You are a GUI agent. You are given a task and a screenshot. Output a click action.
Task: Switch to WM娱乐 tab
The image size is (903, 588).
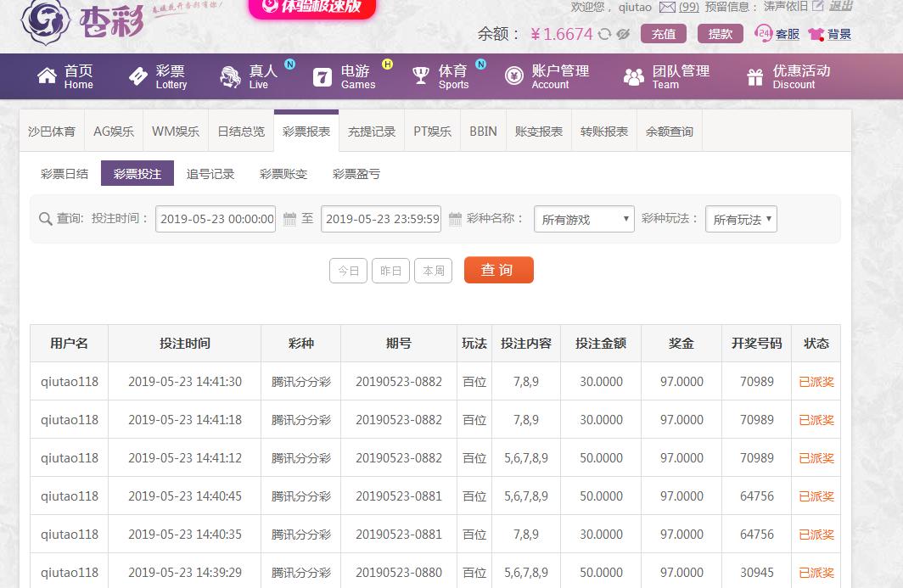tap(176, 132)
